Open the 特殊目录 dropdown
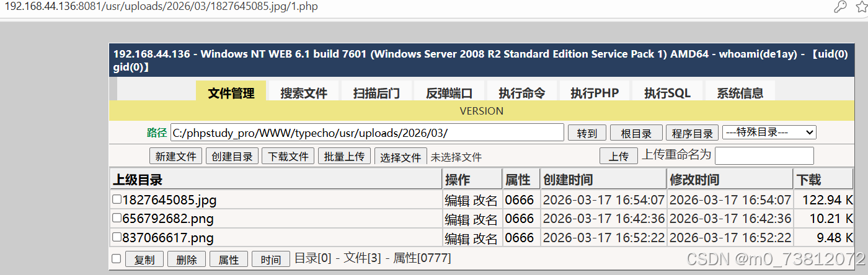The image size is (868, 275). pyautogui.click(x=769, y=132)
